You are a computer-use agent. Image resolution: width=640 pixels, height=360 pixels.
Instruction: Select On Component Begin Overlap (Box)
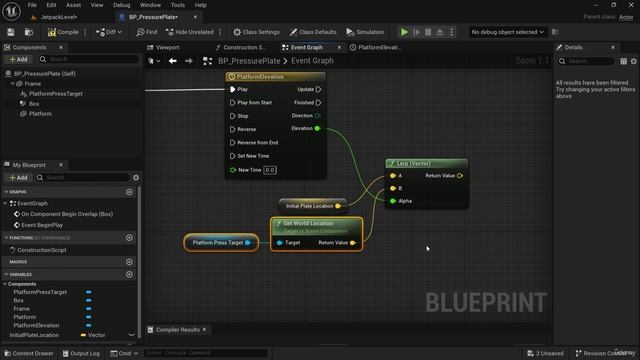pos(67,214)
